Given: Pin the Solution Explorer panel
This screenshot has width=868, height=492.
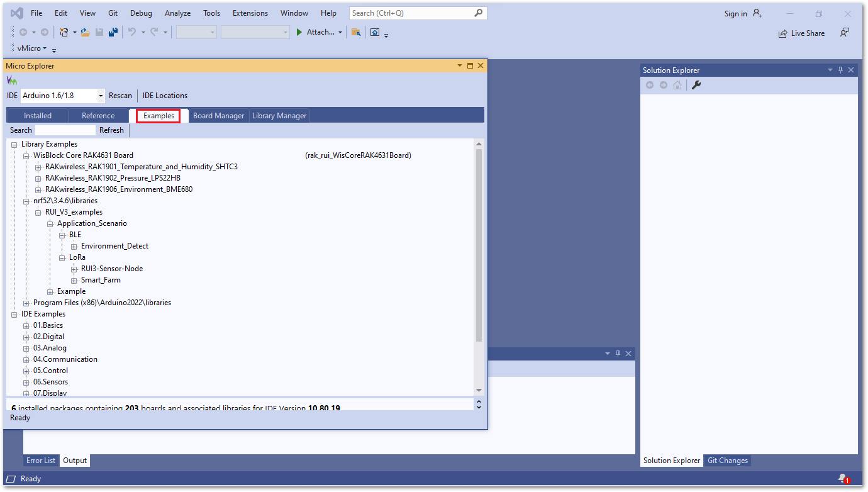Looking at the screenshot, I should click(840, 70).
